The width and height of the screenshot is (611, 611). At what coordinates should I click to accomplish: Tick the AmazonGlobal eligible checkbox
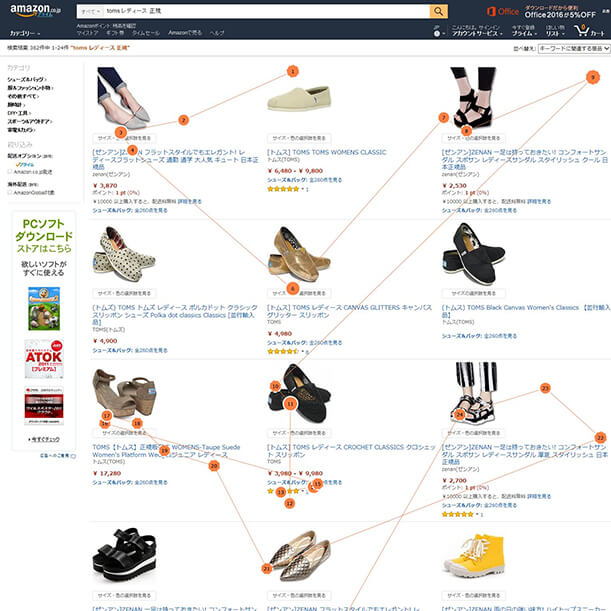[10, 192]
